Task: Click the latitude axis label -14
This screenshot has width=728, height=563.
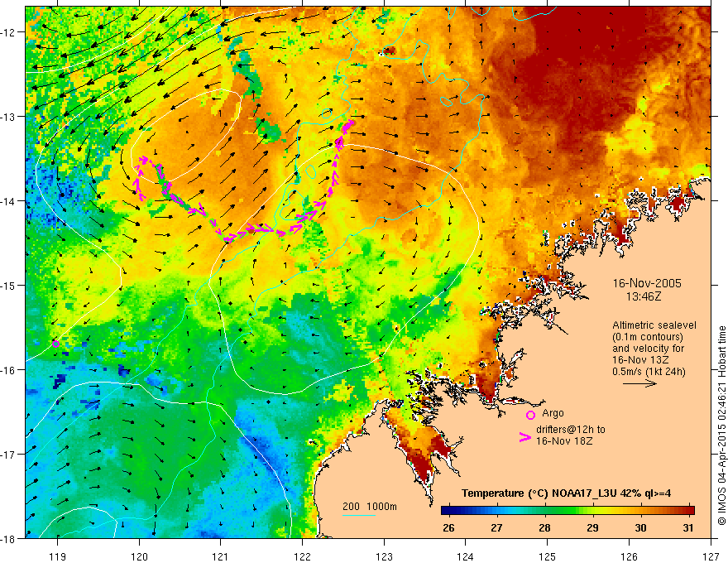Action: point(8,201)
